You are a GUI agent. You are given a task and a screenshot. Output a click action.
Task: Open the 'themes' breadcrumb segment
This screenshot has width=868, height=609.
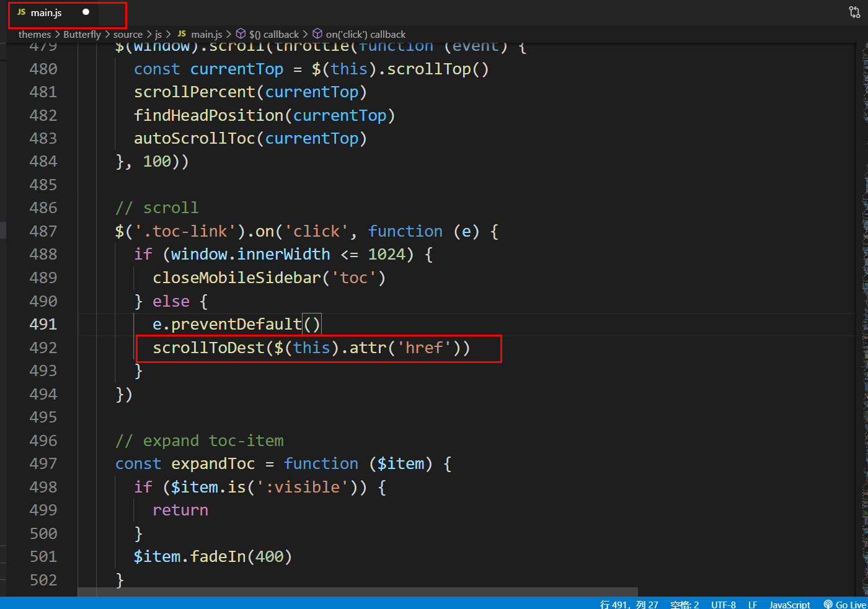tap(35, 35)
